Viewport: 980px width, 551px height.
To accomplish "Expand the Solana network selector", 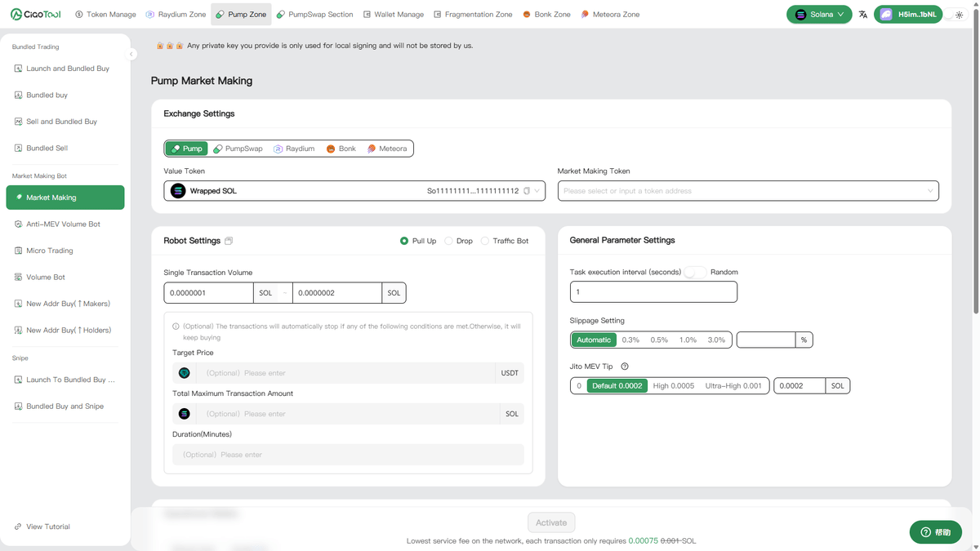I will pyautogui.click(x=819, y=15).
